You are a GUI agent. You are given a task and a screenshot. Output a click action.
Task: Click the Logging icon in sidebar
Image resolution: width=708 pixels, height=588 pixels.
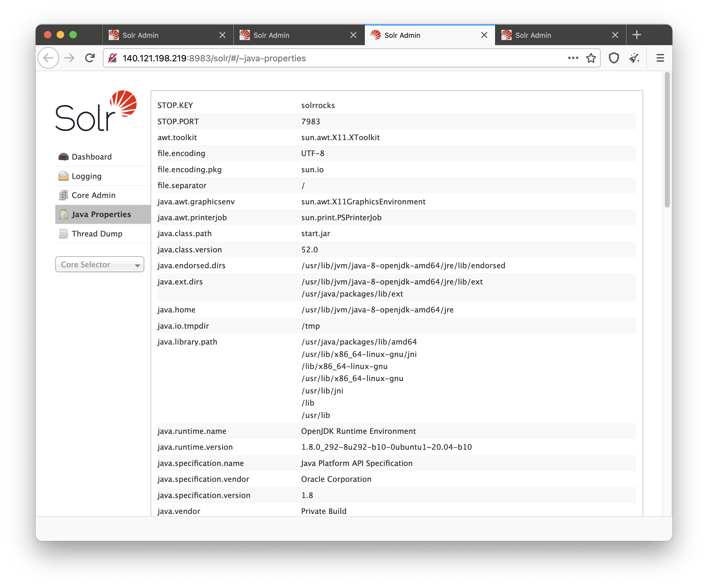pyautogui.click(x=63, y=176)
